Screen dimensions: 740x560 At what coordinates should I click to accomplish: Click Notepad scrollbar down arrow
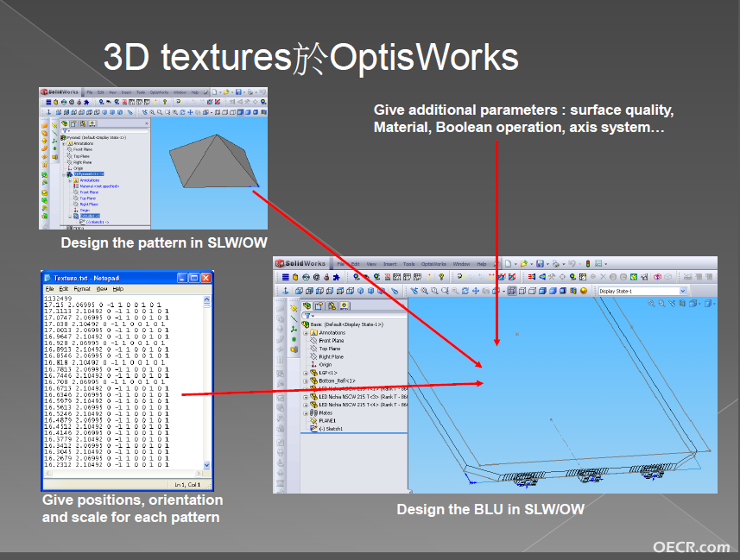206,465
